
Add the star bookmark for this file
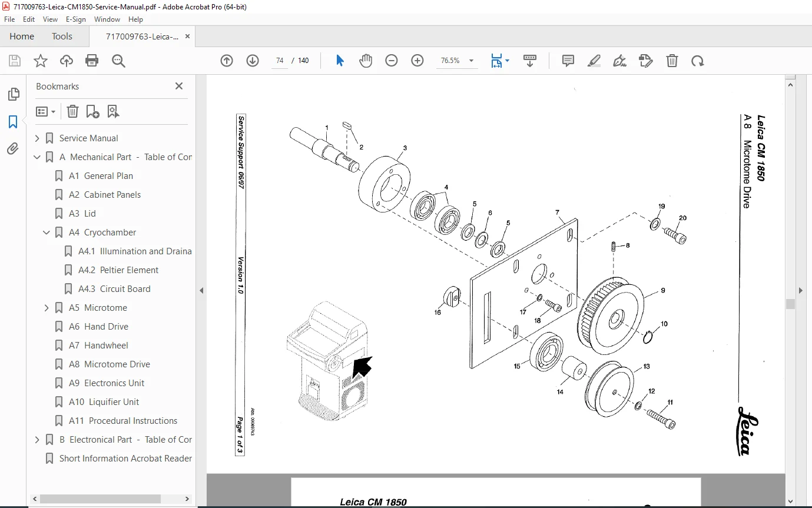coord(41,61)
